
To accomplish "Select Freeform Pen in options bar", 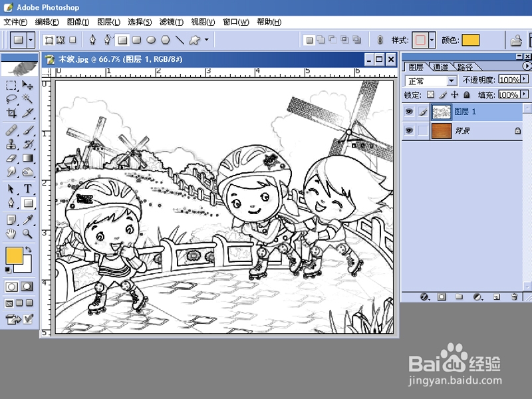I will pos(108,40).
